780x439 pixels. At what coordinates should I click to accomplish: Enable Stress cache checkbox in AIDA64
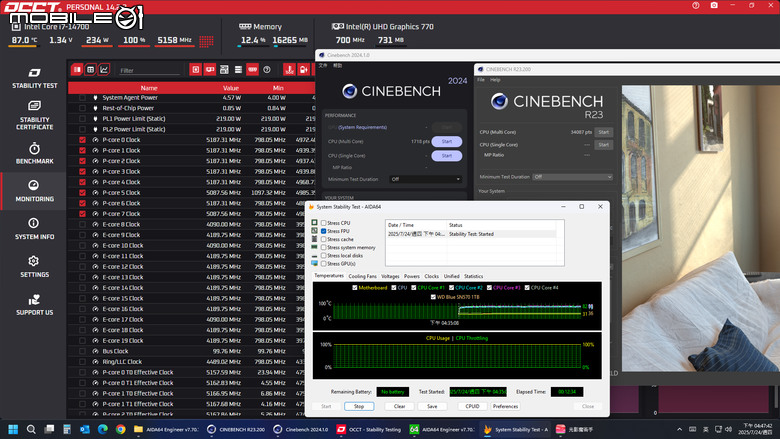click(324, 239)
